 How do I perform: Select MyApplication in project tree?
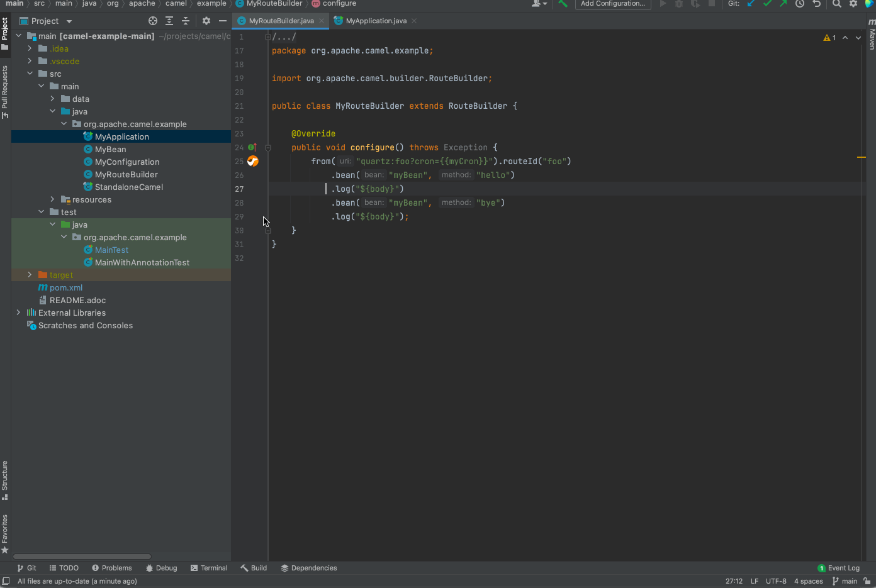122,136
